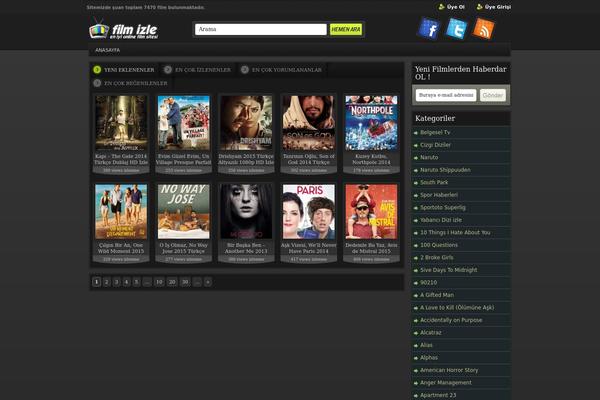600x400 pixels.
Task: Click the Üye Girişi login link
Action: (x=494, y=7)
